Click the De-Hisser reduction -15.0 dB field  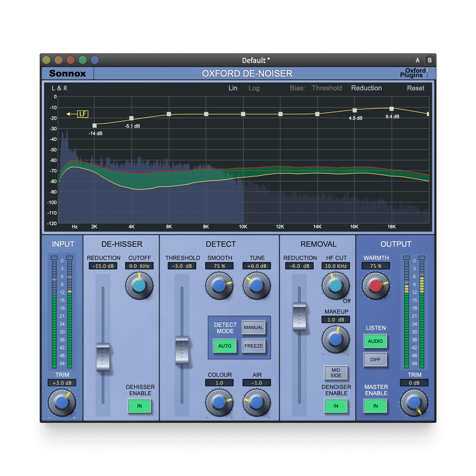(103, 266)
